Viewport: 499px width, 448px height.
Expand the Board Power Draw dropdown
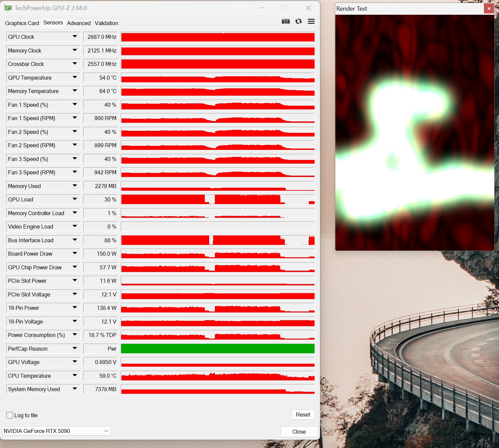coord(75,253)
